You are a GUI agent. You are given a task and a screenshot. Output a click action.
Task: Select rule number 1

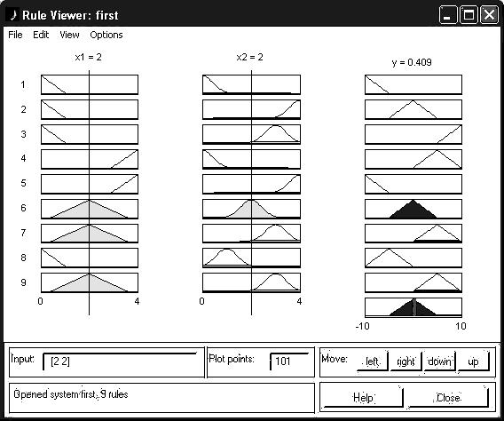(23, 84)
